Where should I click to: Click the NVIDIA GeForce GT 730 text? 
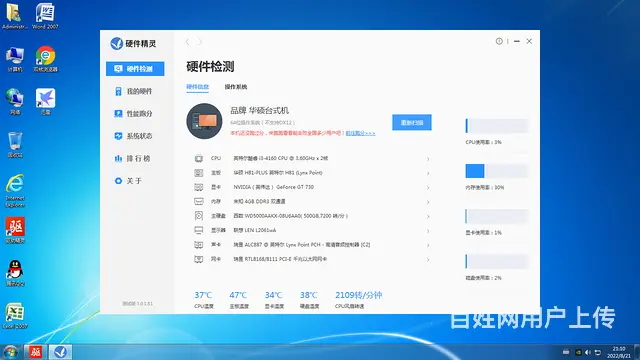pos(273,187)
